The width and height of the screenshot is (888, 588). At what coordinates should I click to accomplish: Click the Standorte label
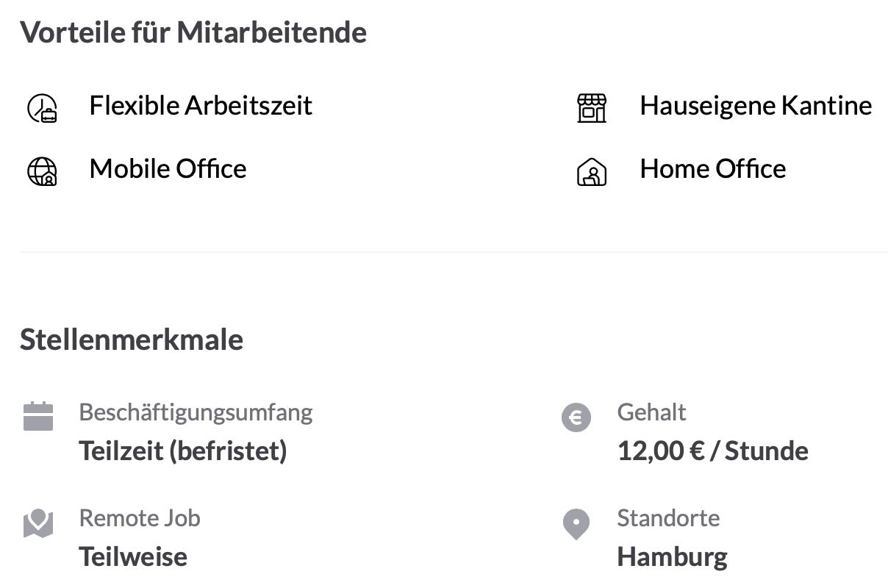(668, 518)
